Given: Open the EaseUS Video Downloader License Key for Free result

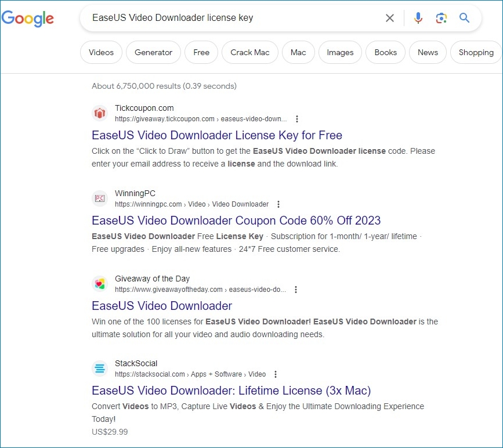Looking at the screenshot, I should tap(217, 135).
